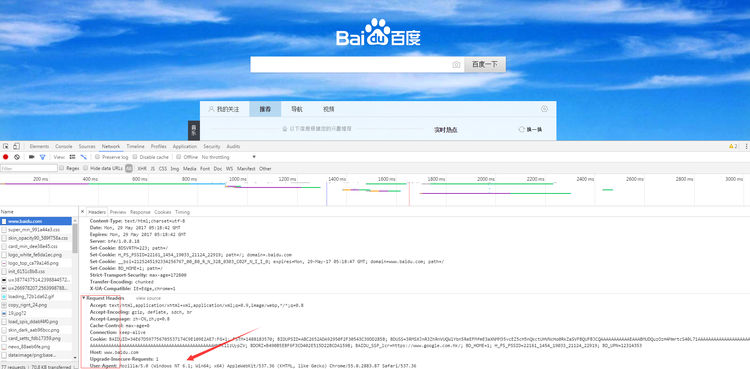Open the Timing detail tab

pyautogui.click(x=182, y=212)
